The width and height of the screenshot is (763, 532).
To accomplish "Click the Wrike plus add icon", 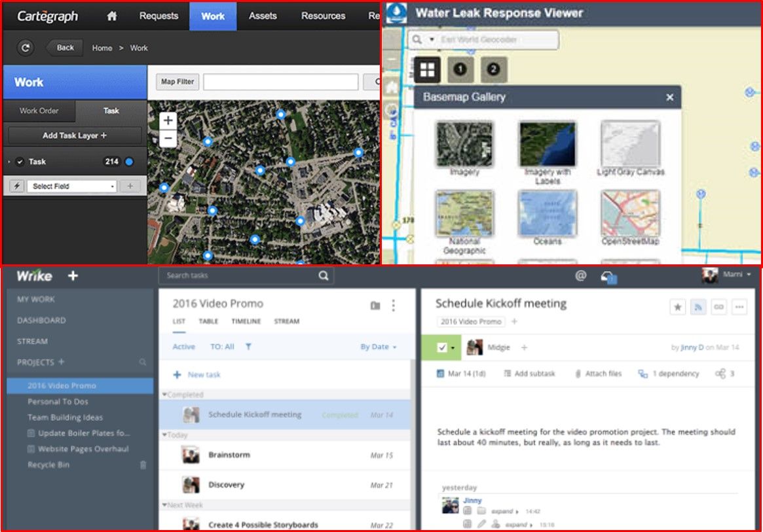I will (x=73, y=276).
